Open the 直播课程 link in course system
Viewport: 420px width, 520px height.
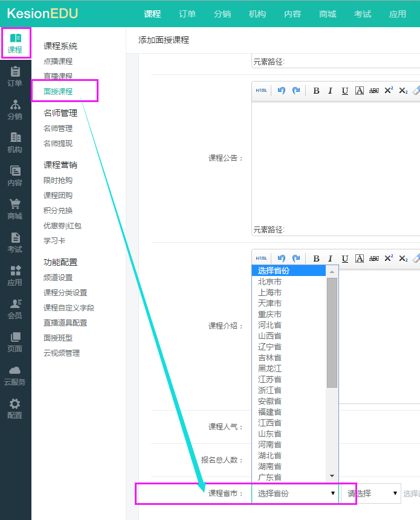tap(58, 77)
